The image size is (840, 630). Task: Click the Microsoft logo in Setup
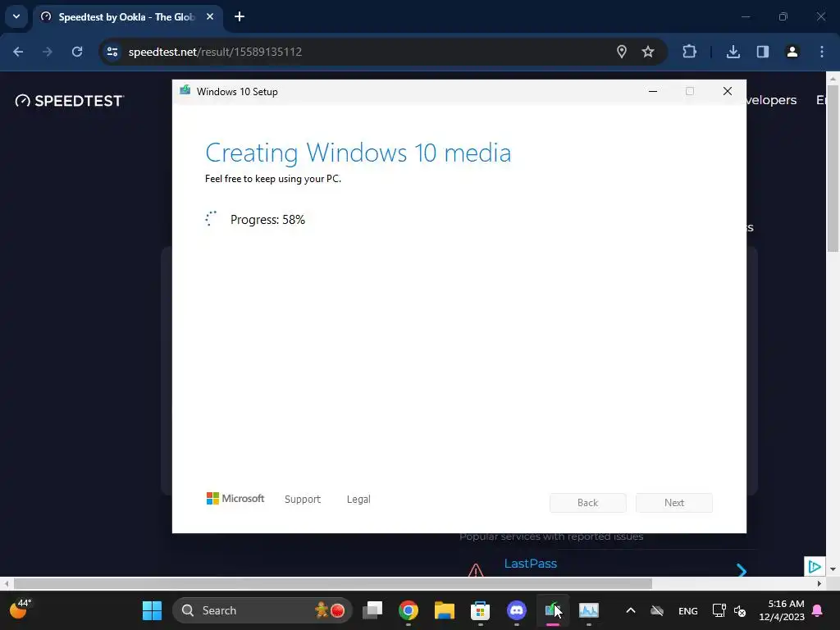235,499
